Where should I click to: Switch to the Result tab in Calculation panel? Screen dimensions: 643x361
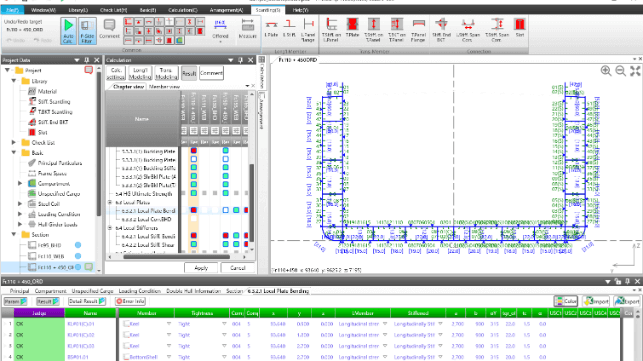point(189,73)
